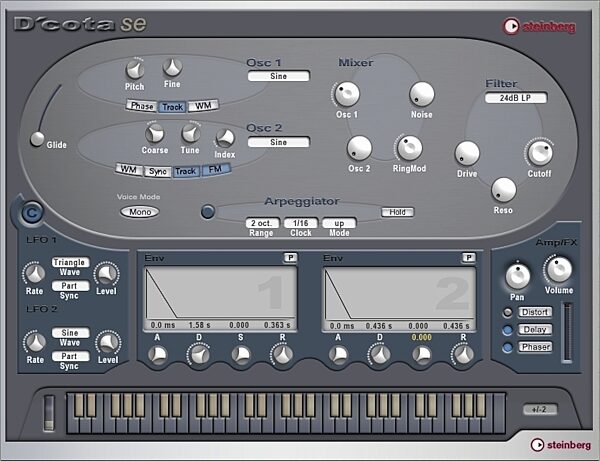600x461 pixels.
Task: Click the Mixer Osc 1 level knob
Action: tap(347, 94)
